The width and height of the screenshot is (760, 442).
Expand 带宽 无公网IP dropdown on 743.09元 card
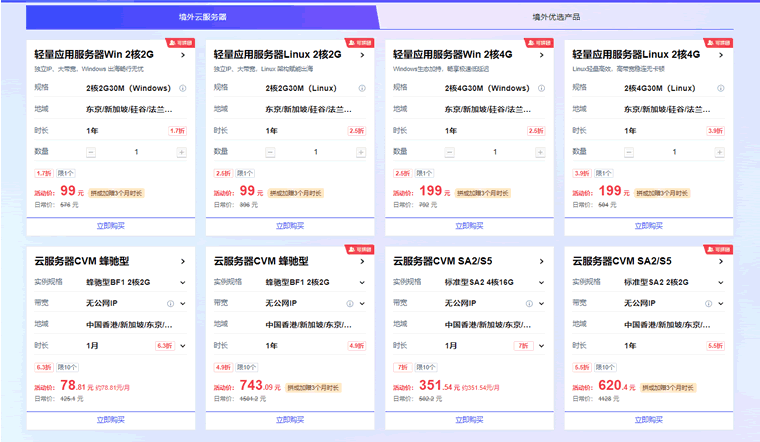362,304
